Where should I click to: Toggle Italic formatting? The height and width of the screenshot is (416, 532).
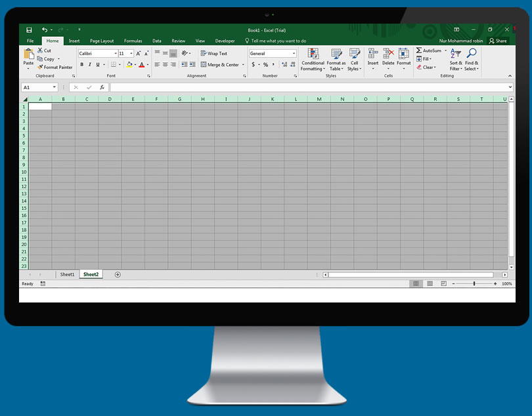pyautogui.click(x=90, y=65)
